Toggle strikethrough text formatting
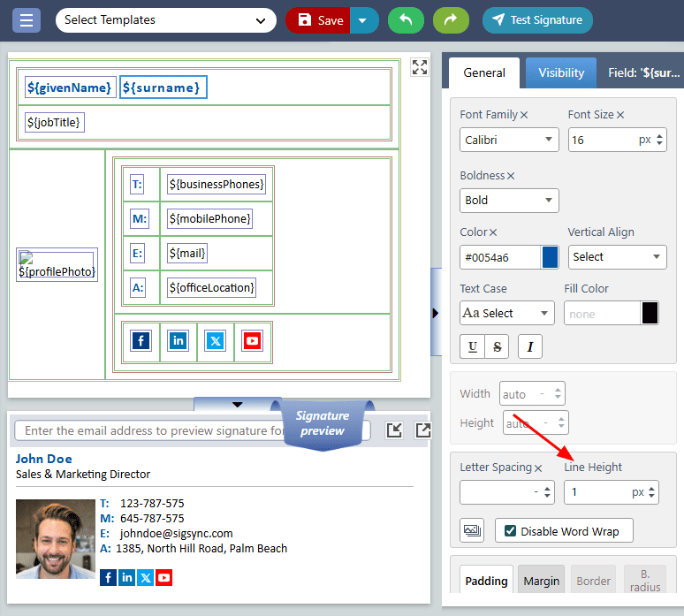 tap(497, 346)
